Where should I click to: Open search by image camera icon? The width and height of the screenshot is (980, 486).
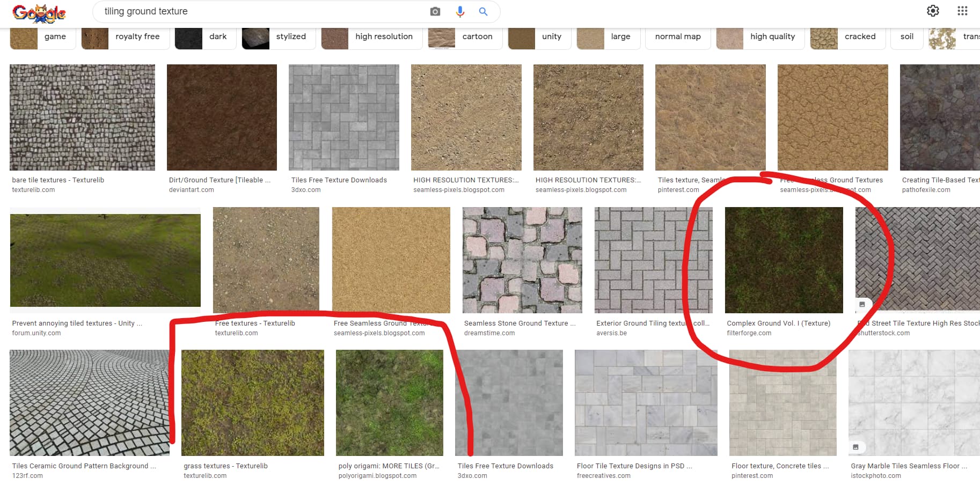pyautogui.click(x=435, y=11)
